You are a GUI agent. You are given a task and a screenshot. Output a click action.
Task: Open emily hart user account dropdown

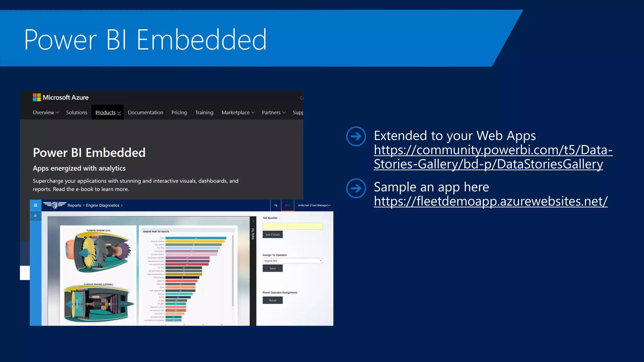coord(314,205)
